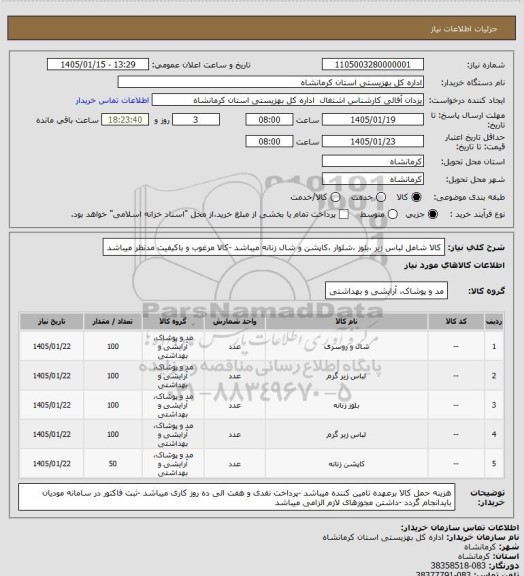This screenshot has height=576, width=524.
Task: Select the خدمت radio button
Action: point(381,197)
